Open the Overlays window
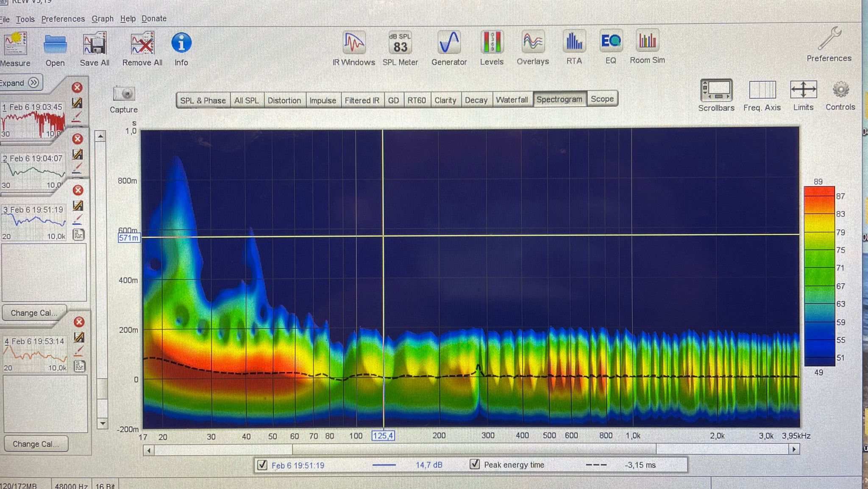This screenshot has height=489, width=868. tap(533, 42)
